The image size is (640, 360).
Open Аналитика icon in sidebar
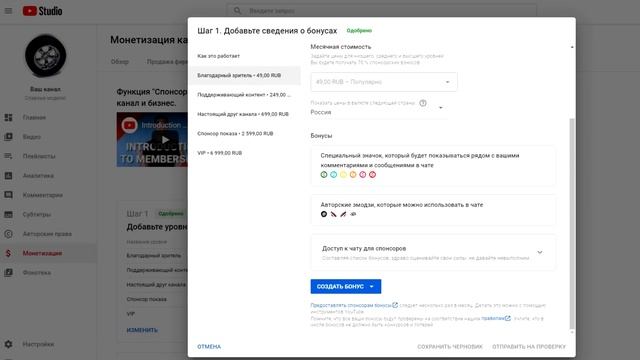click(8, 176)
